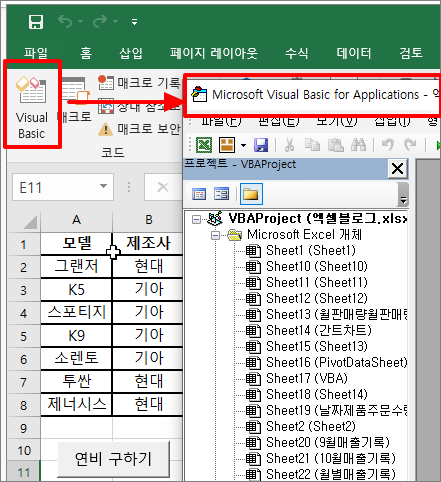
Task: Select row 9 header
Action: tap(23, 428)
